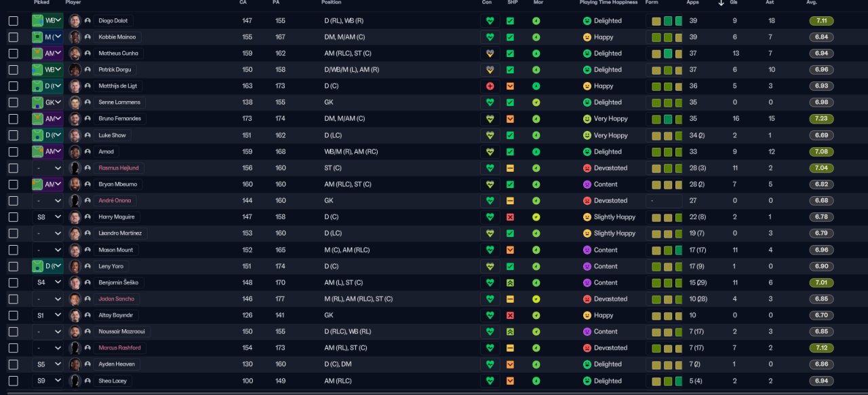
Task: Tick the checkbox for Marcus Rashford
Action: [x=14, y=348]
